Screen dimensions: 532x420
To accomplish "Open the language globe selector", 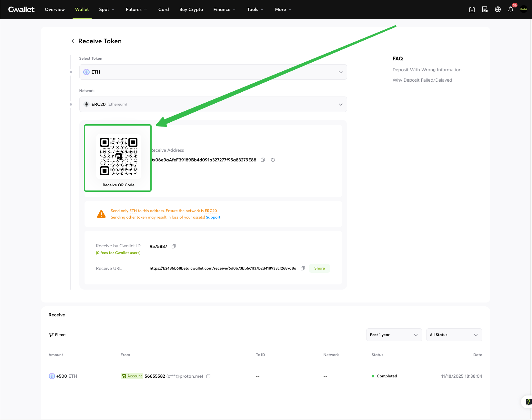I will tap(498, 9).
